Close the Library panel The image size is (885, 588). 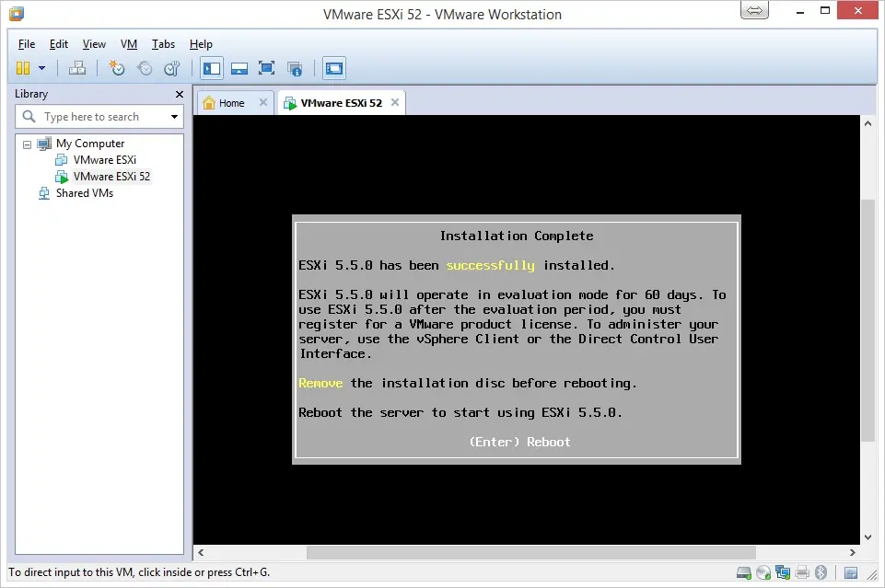click(180, 94)
